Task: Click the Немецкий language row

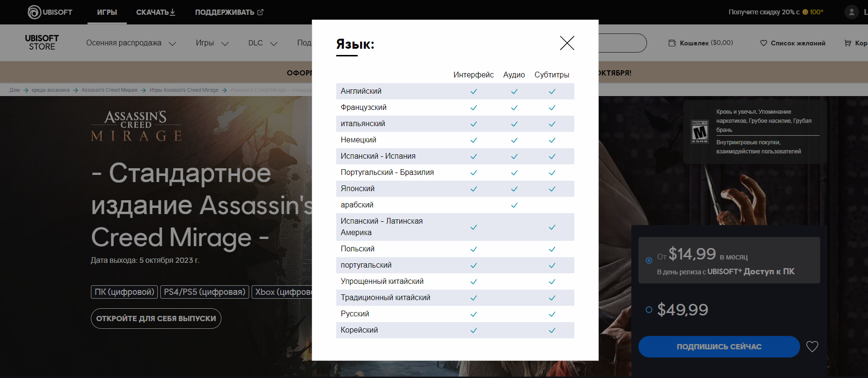Action: coord(455,140)
